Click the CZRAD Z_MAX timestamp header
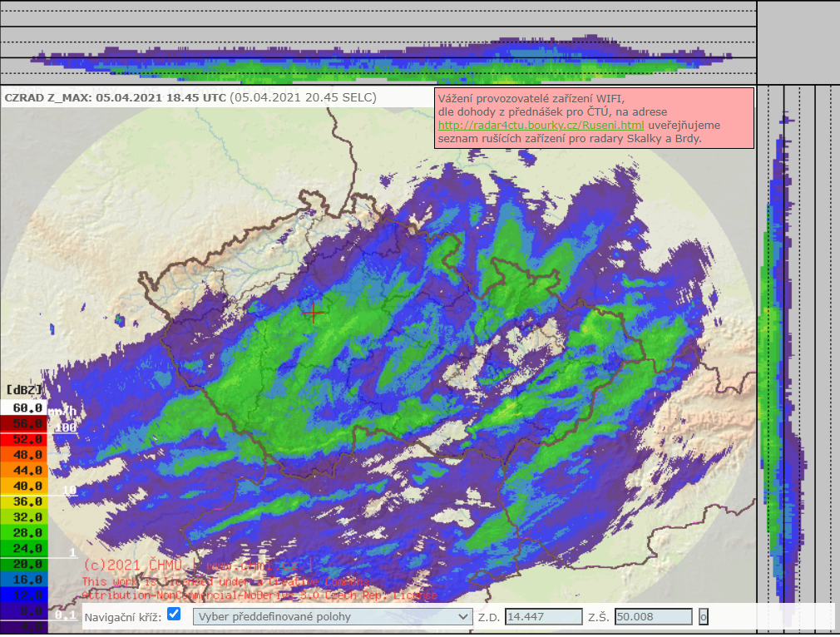Viewport: 840px width, 637px height. click(190, 97)
